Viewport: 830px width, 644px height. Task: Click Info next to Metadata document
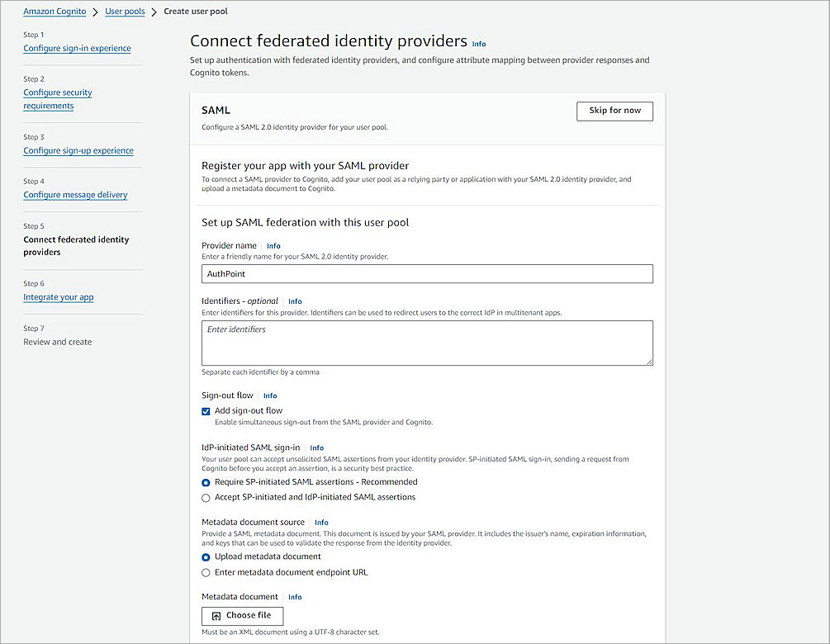click(295, 596)
